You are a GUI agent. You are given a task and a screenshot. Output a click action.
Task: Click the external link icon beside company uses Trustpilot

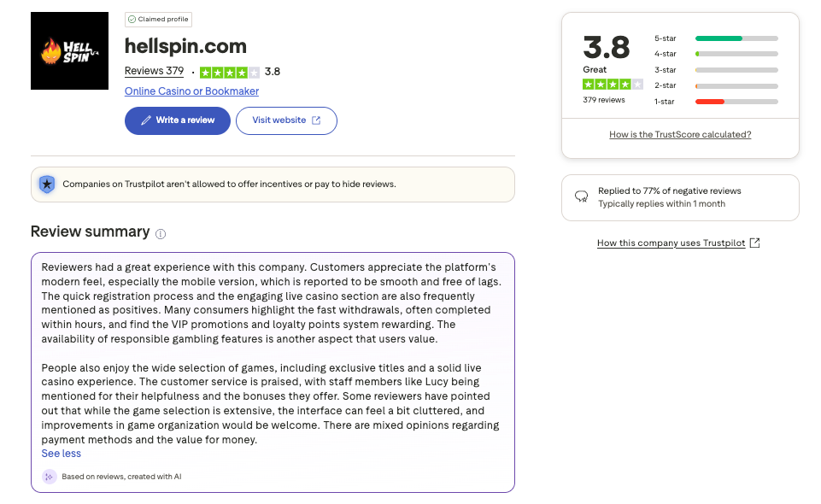[x=754, y=243]
